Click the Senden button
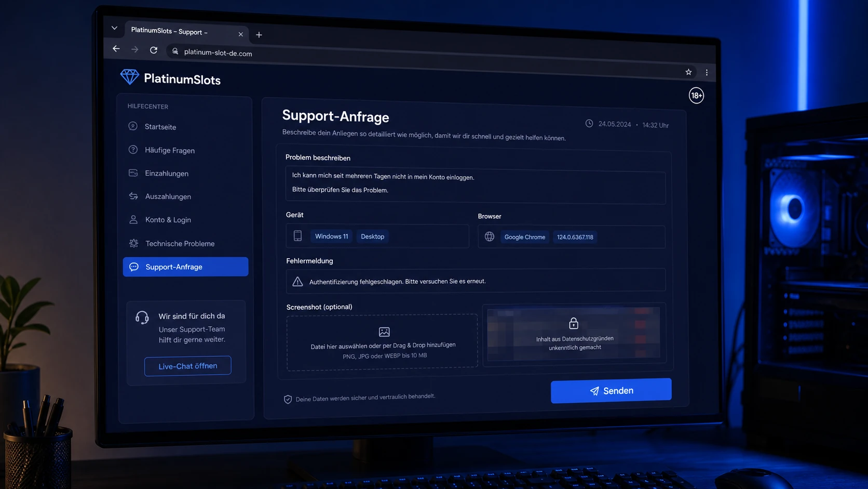Screen dimensions: 868x489 pos(611,391)
